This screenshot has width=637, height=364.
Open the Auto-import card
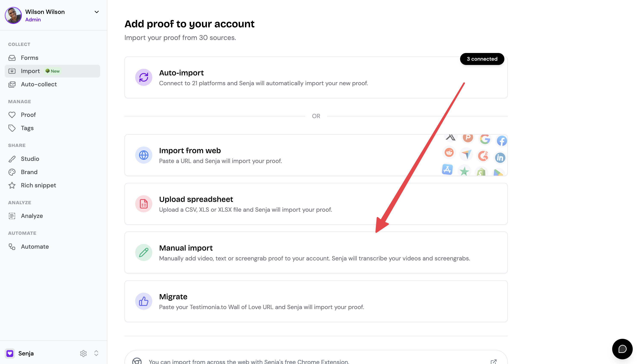316,77
